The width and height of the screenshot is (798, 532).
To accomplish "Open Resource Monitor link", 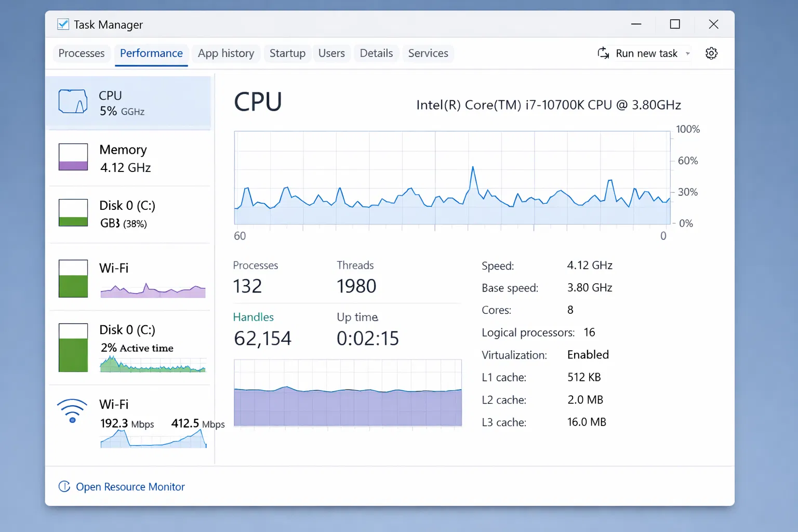I will [x=130, y=487].
